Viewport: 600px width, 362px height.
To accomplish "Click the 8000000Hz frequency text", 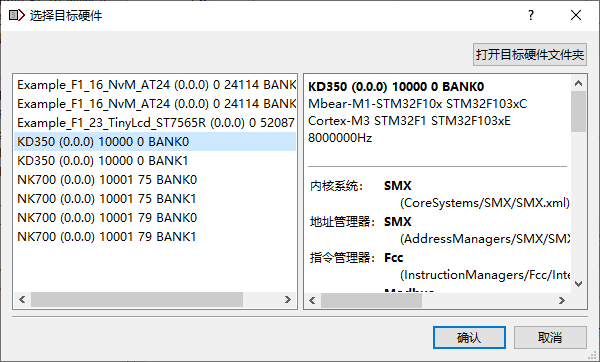I will click(340, 138).
